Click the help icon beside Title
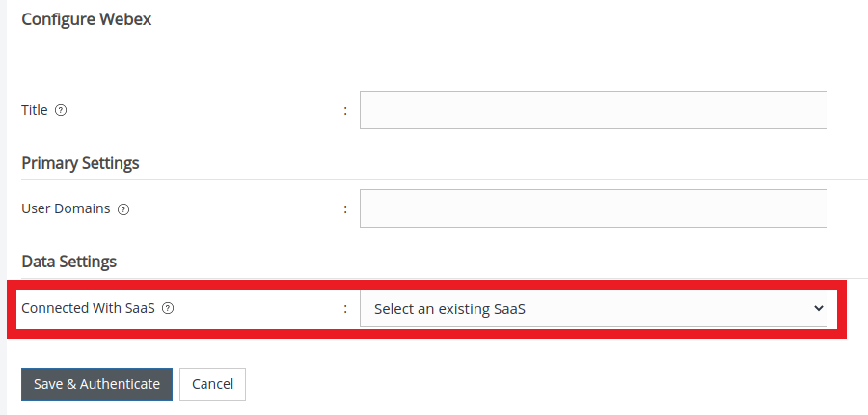 click(x=61, y=110)
